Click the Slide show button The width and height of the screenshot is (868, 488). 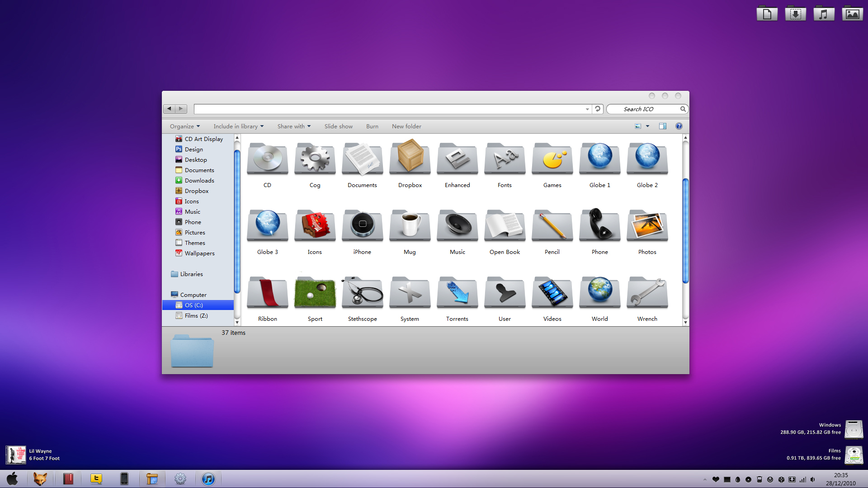338,126
